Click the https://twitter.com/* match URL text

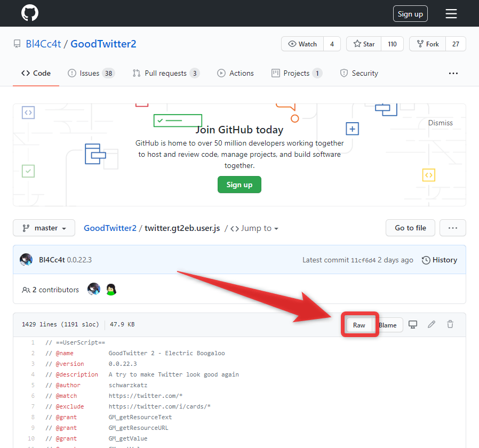coord(146,396)
